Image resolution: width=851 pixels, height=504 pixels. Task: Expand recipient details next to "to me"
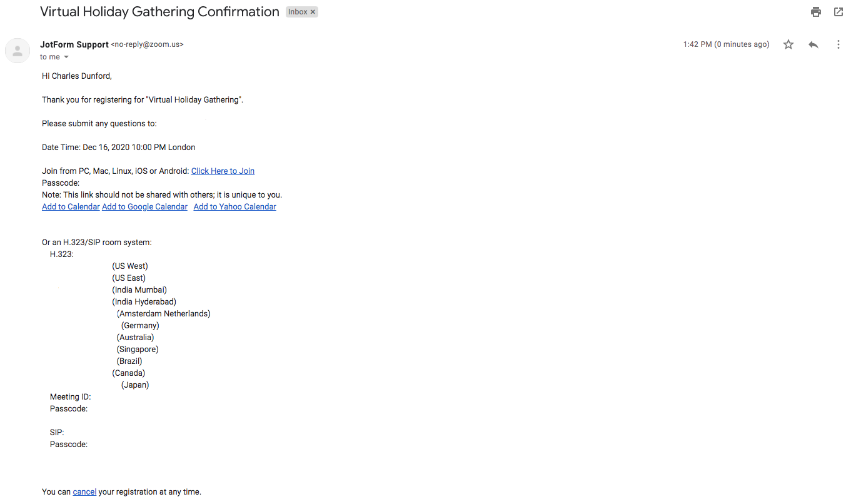click(x=66, y=57)
